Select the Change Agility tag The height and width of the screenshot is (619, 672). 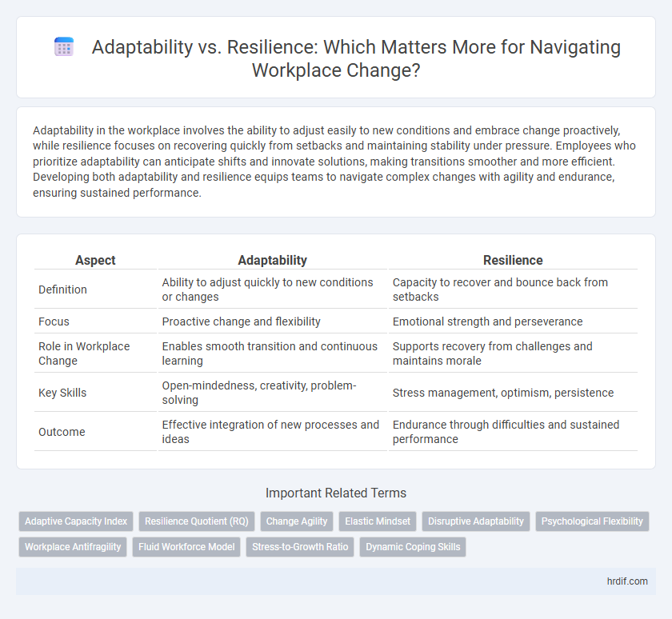297,521
